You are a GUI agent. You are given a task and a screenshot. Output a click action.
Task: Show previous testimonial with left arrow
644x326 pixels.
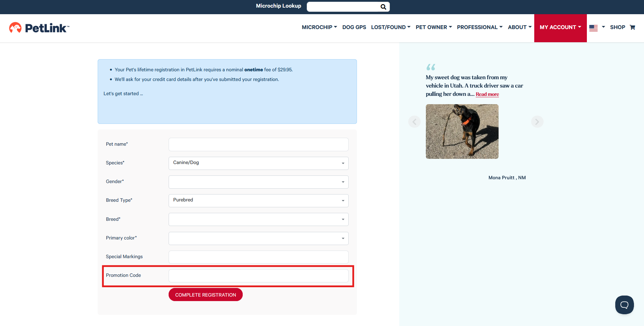click(414, 122)
